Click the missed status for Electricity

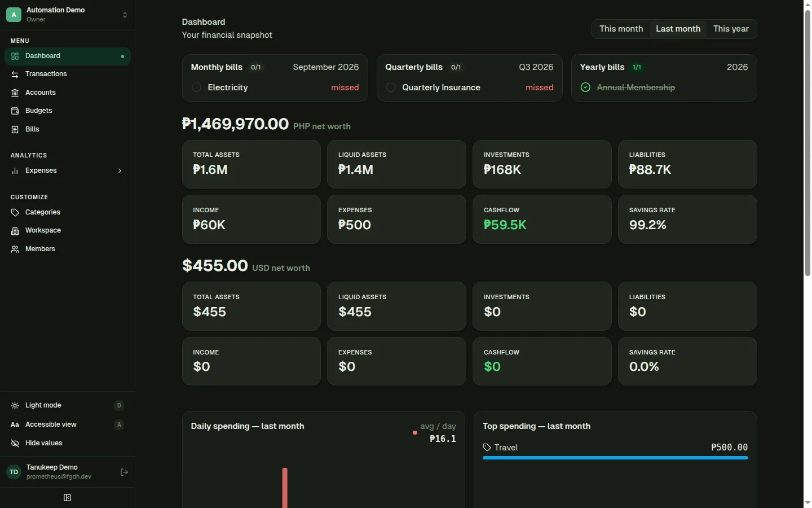pyautogui.click(x=345, y=87)
